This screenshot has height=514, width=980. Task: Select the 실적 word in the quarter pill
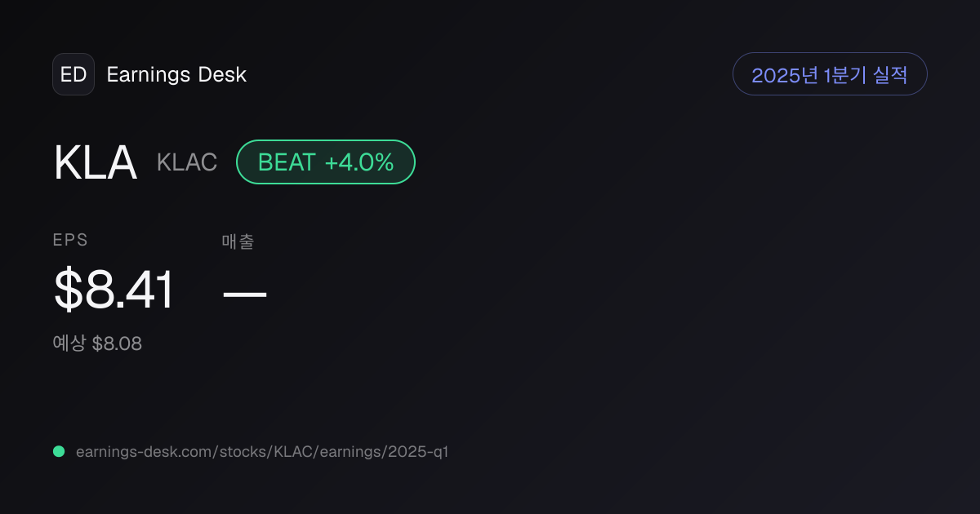click(890, 75)
